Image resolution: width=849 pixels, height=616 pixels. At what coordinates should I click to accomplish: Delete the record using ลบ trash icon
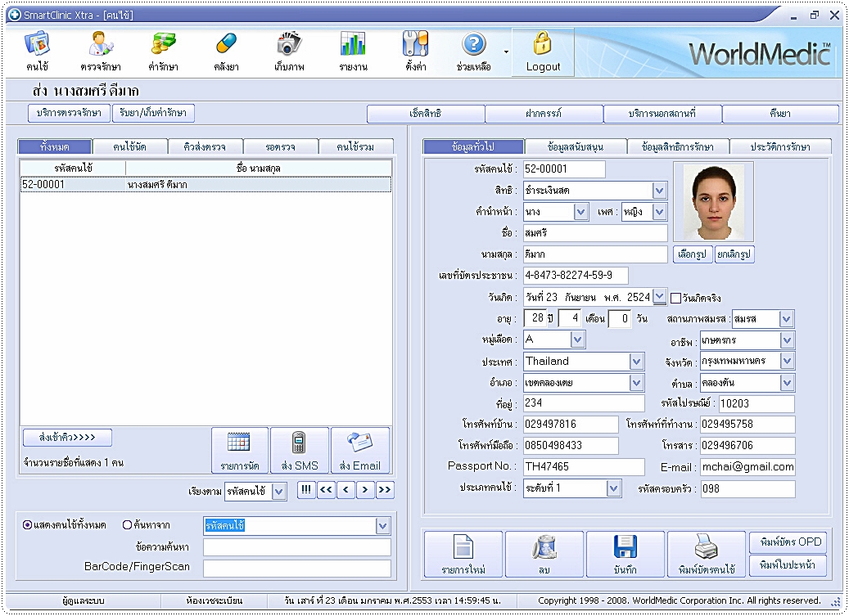click(x=544, y=554)
